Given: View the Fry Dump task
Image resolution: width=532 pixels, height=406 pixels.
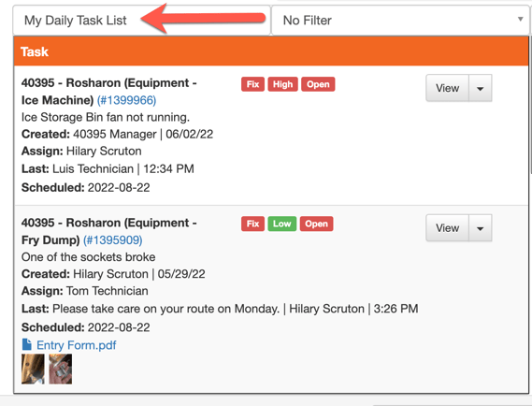Looking at the screenshot, I should click(x=447, y=227).
